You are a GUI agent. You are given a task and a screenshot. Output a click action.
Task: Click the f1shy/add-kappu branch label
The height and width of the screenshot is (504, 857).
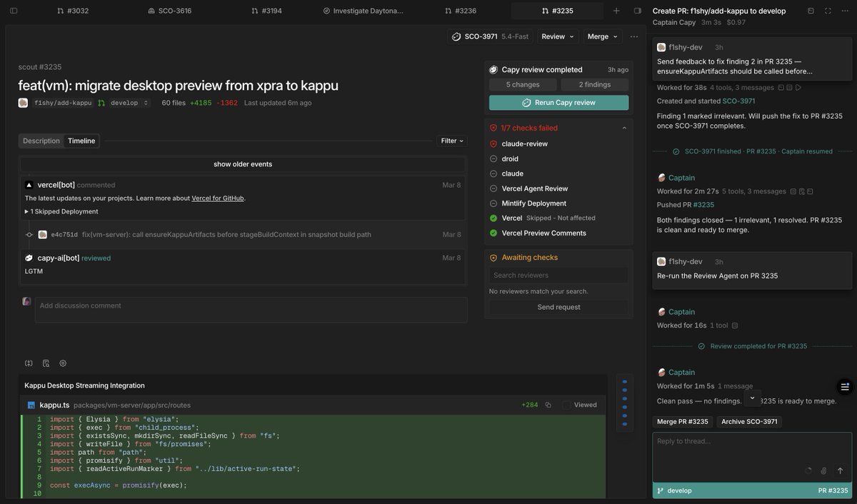[x=63, y=103]
